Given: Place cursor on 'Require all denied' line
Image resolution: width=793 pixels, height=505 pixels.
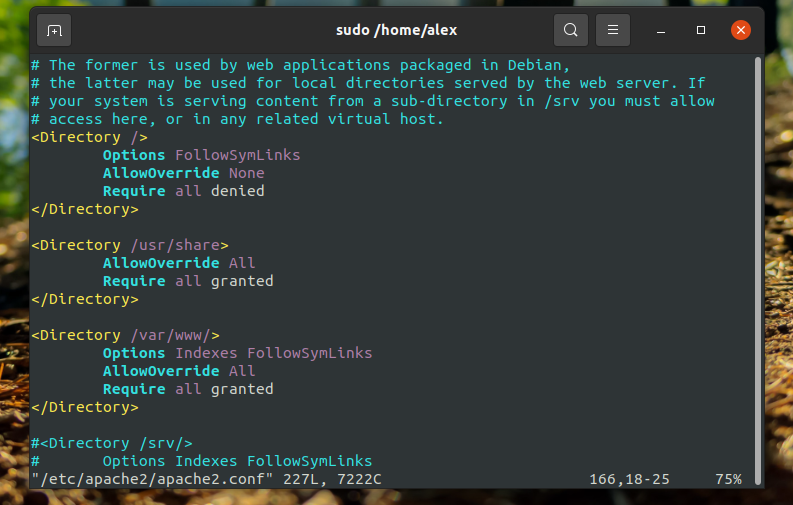Looking at the screenshot, I should (x=184, y=191).
